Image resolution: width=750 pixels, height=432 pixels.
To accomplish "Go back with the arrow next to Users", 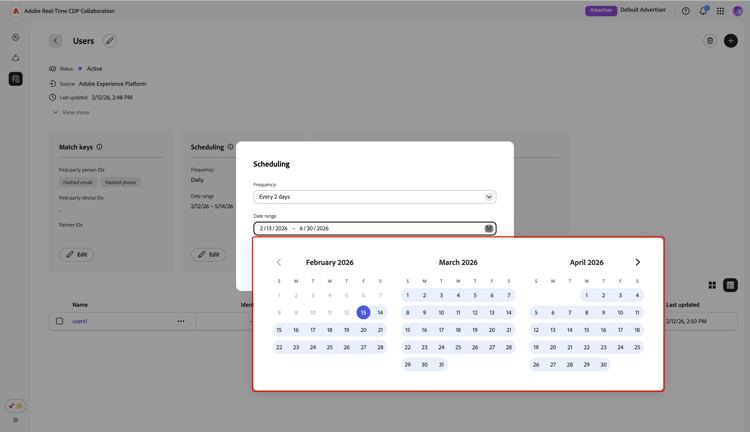I will pyautogui.click(x=55, y=41).
